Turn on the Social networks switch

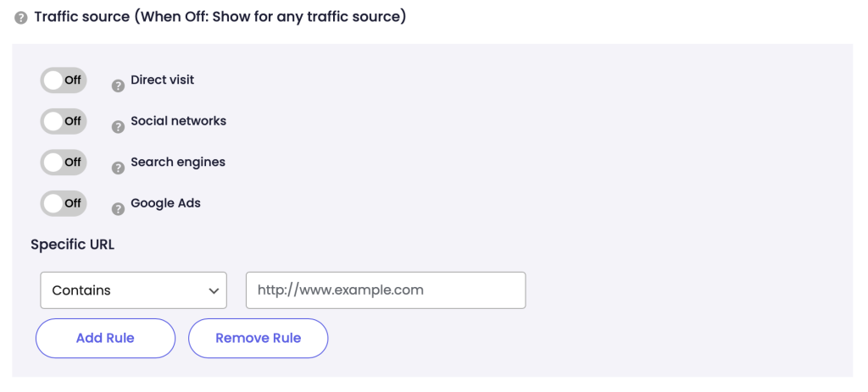click(x=64, y=121)
